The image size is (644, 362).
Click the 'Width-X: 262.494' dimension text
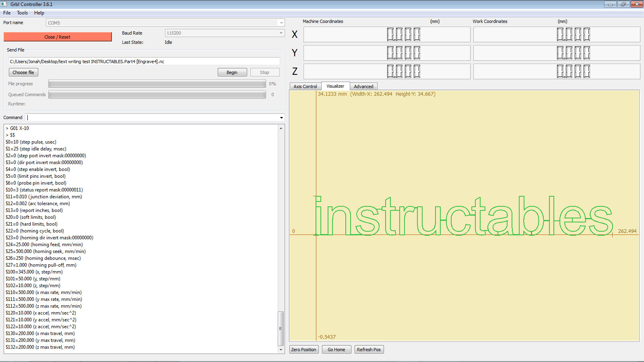pyautogui.click(x=372, y=94)
